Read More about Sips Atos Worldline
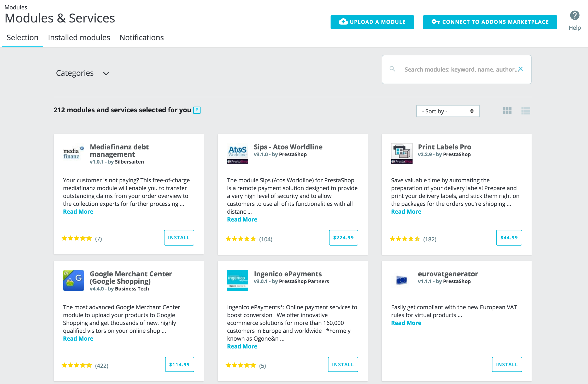This screenshot has height=384, width=588. click(242, 219)
